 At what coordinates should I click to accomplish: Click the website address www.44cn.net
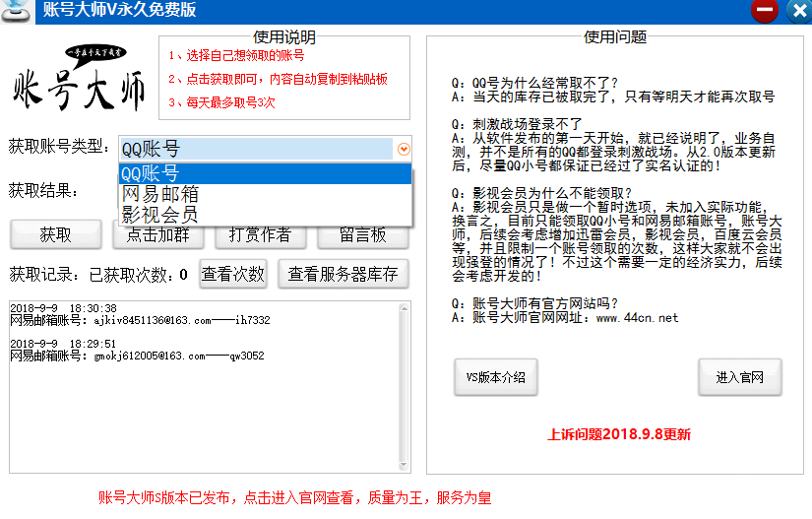[x=637, y=318]
